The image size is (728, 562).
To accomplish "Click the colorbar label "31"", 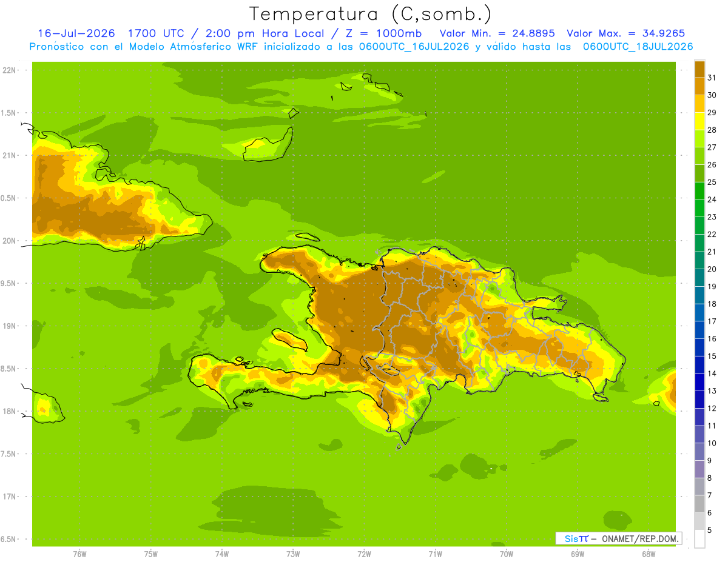I will pos(712,78).
